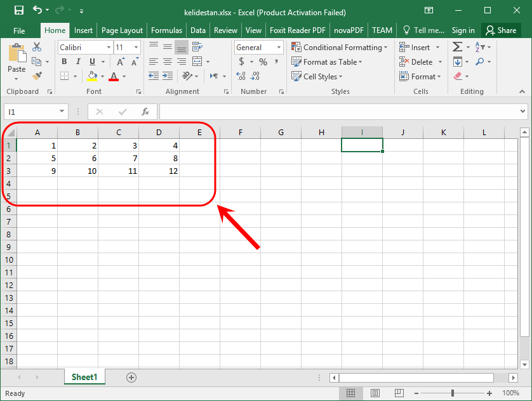Open the General number format dropdown
The height and width of the screenshot is (401, 532).
(279, 48)
